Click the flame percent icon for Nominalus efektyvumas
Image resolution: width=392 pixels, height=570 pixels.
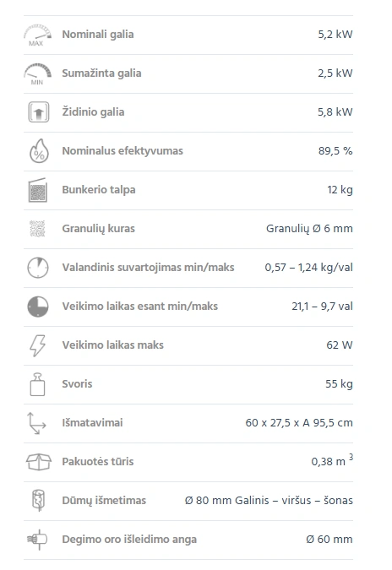click(39, 151)
